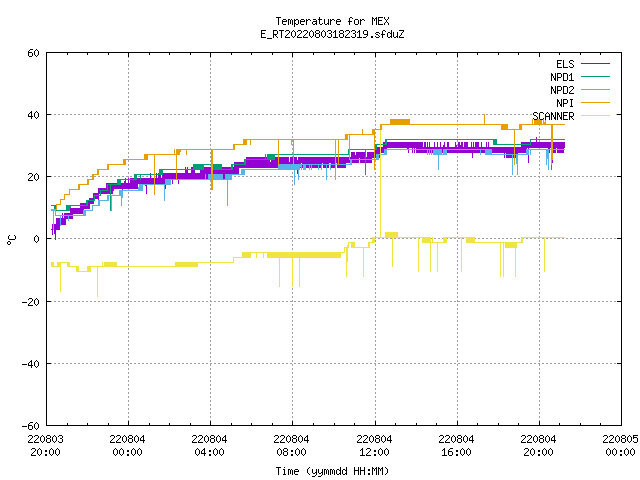This screenshot has width=640, height=480.
Task: Click the blue NPD2 legend line sample
Action: (595, 89)
